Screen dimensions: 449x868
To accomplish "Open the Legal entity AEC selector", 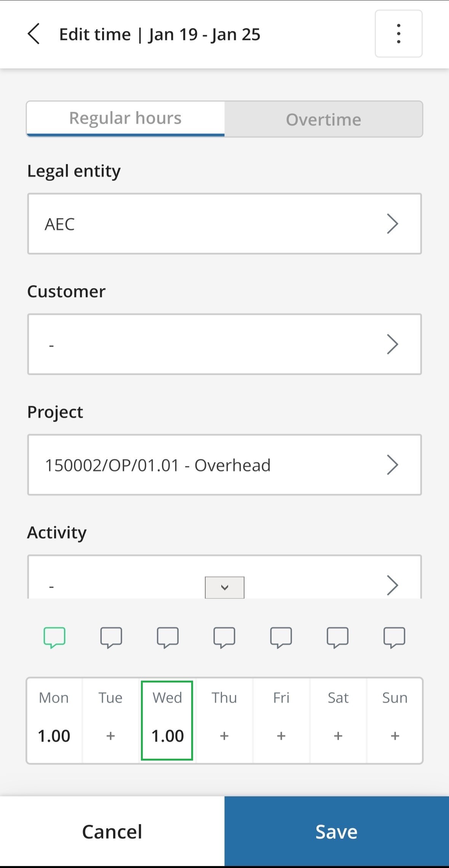I will point(224,224).
